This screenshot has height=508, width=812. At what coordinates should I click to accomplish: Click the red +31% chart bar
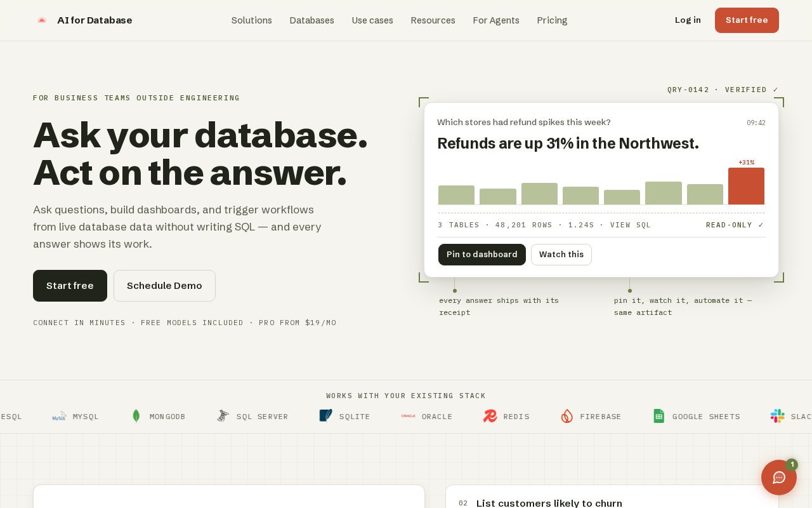tap(746, 186)
